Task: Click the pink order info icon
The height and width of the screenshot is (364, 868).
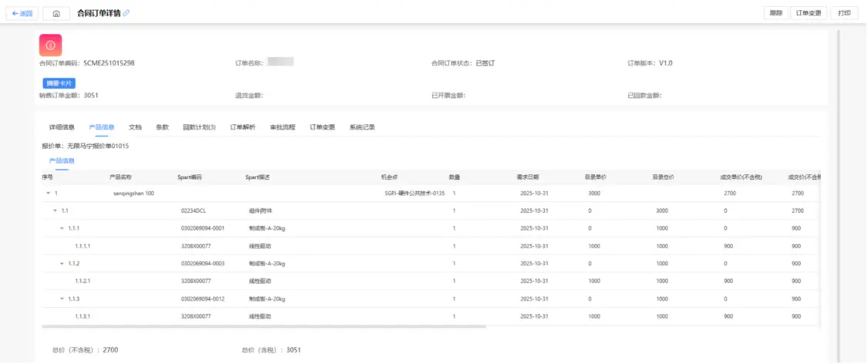Action: 50,45
